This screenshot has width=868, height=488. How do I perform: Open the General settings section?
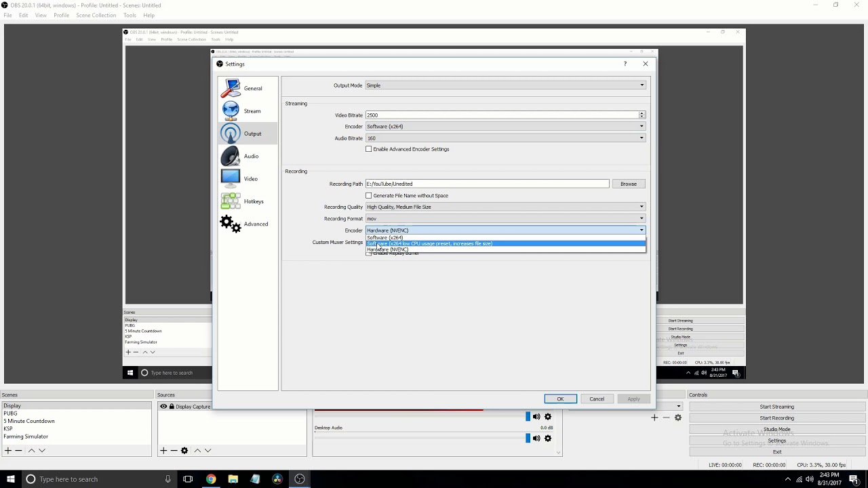(248, 88)
